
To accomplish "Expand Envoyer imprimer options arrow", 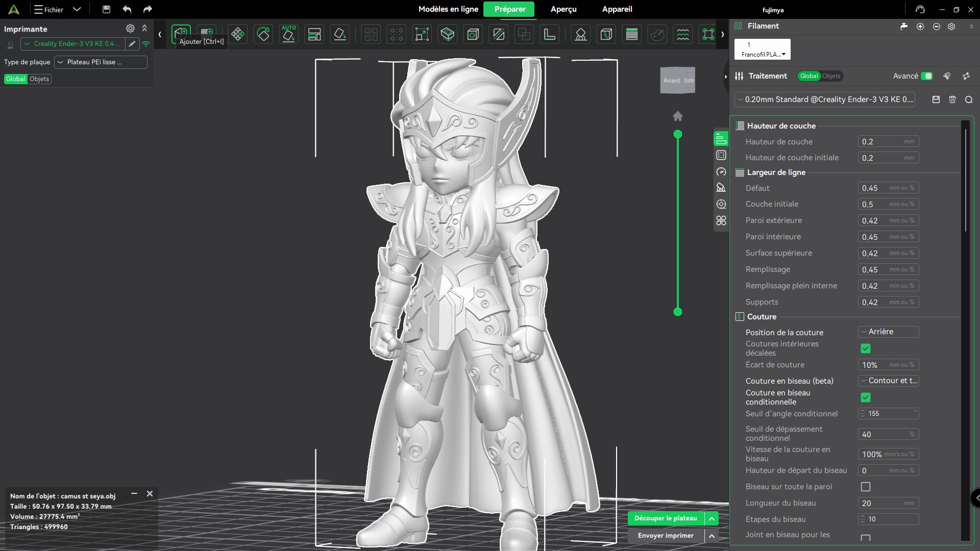I will tap(712, 536).
